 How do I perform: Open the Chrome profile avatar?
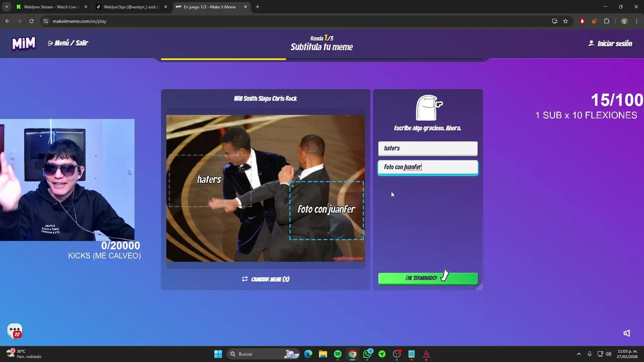pyautogui.click(x=624, y=21)
